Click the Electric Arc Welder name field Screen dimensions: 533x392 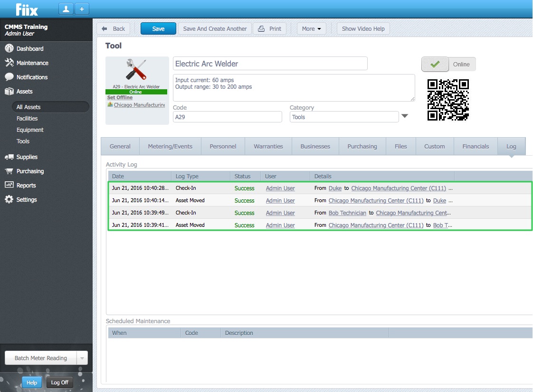click(270, 64)
